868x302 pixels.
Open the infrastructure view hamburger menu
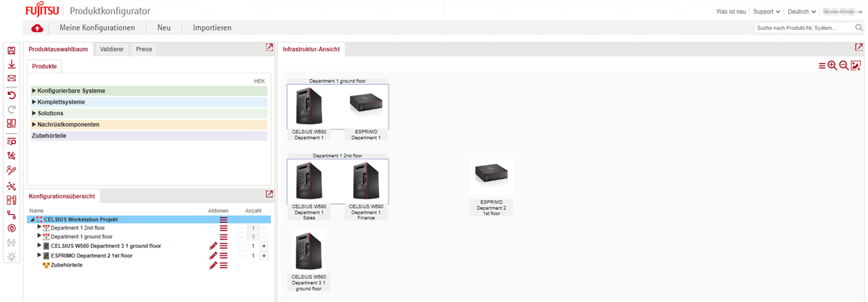point(822,66)
